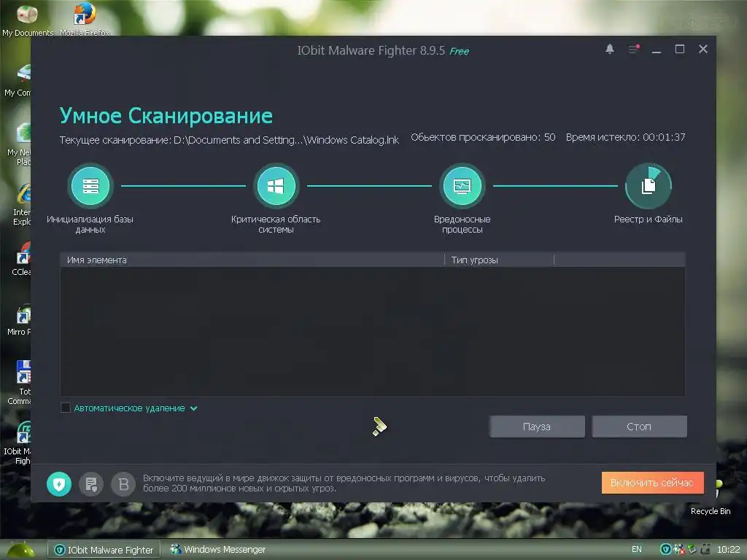Click the database initialization stage icon

pos(90,186)
